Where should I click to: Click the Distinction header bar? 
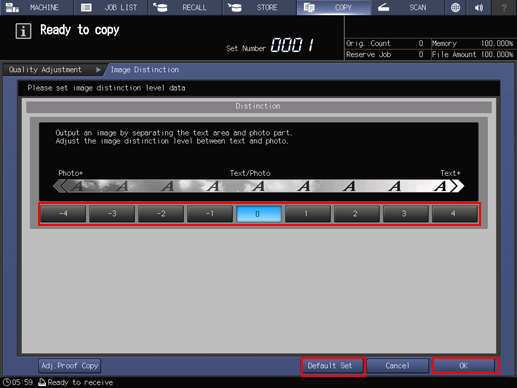(259, 106)
